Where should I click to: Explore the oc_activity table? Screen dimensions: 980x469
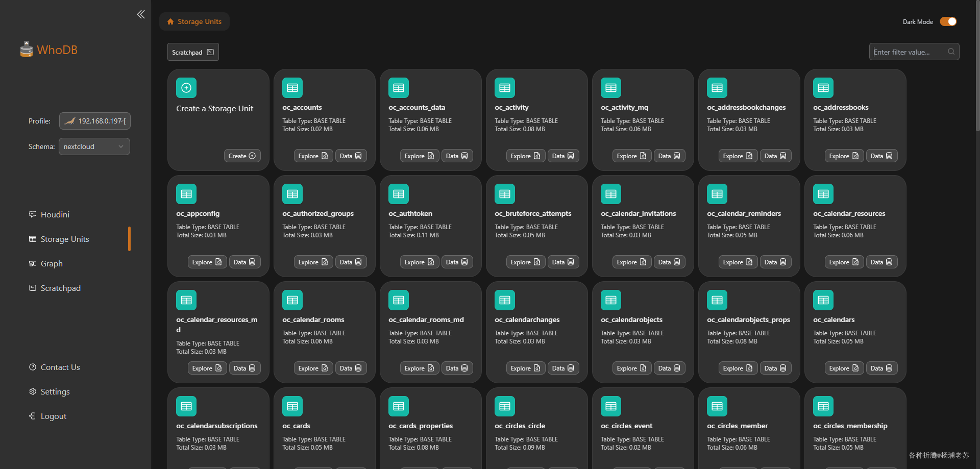coord(526,156)
